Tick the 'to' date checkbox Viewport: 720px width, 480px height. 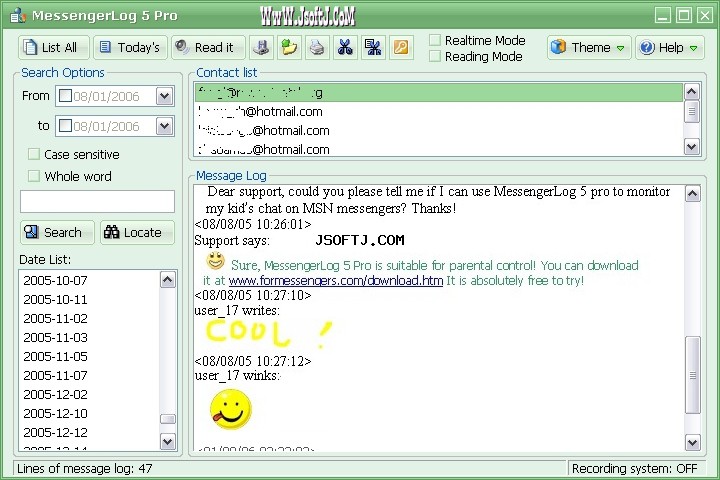(65, 125)
